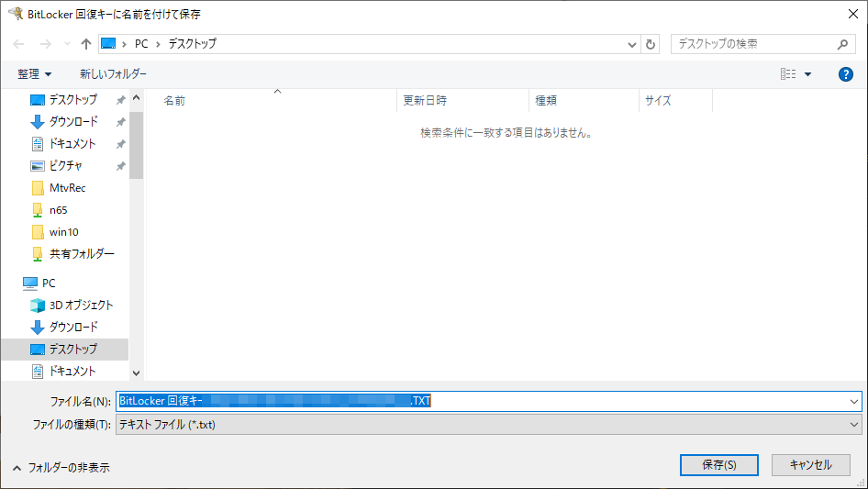Open the 整理 dropdown menu
The image size is (868, 489).
[35, 74]
